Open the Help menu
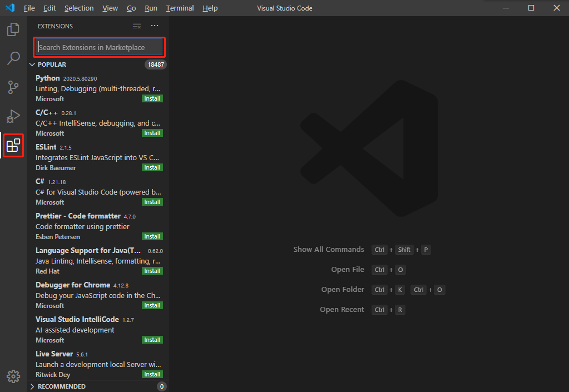The image size is (569, 392). [210, 8]
